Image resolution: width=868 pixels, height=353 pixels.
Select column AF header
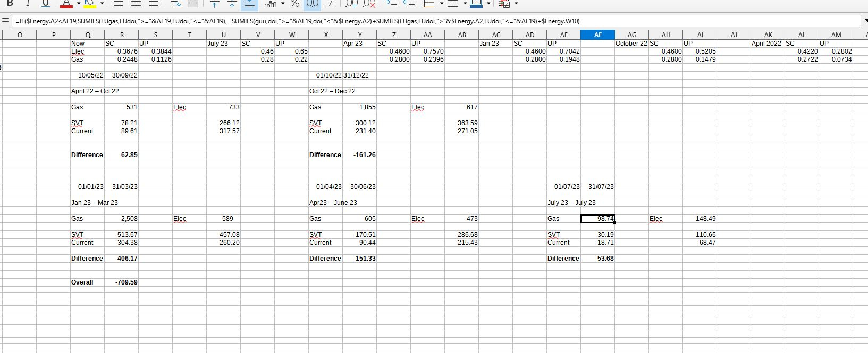click(597, 35)
